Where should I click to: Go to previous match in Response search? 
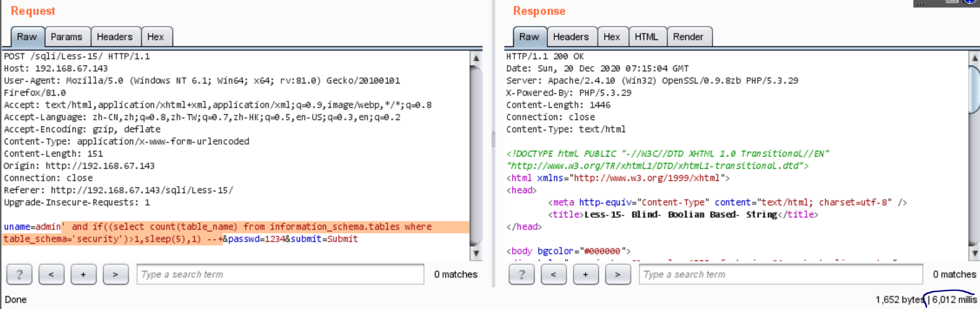click(x=554, y=274)
